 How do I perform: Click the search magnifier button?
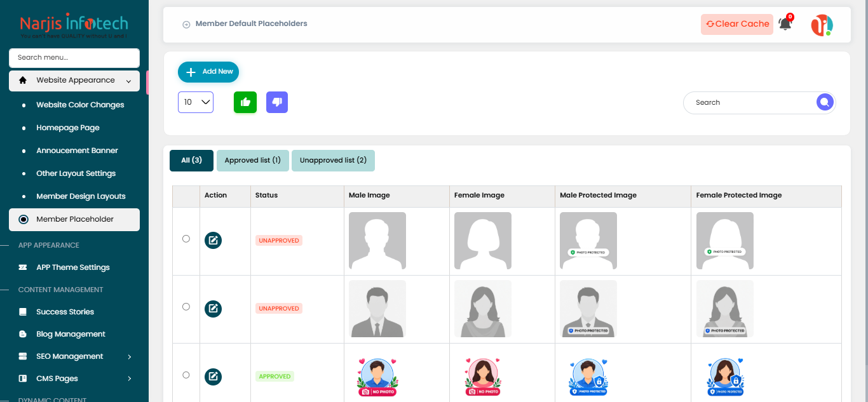tap(824, 102)
